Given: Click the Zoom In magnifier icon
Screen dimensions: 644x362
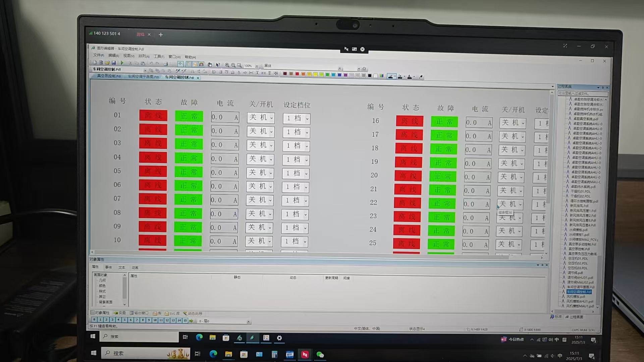Looking at the screenshot, I should (227, 65).
